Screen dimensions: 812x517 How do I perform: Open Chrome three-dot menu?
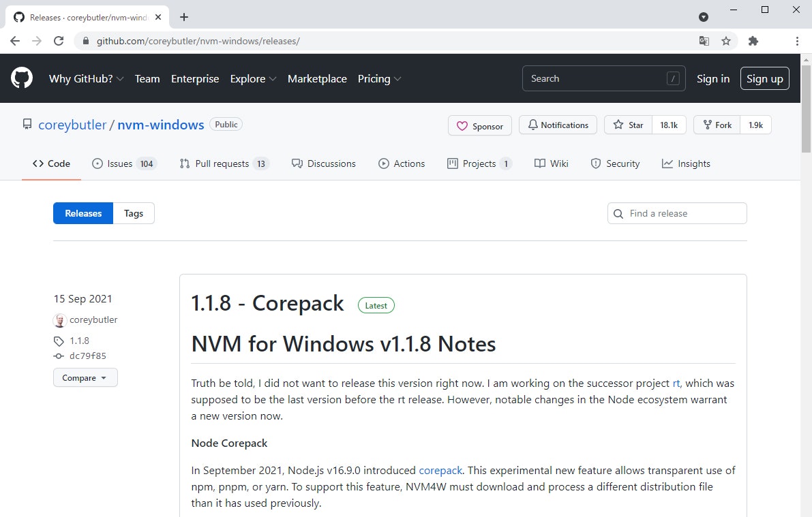click(x=797, y=41)
